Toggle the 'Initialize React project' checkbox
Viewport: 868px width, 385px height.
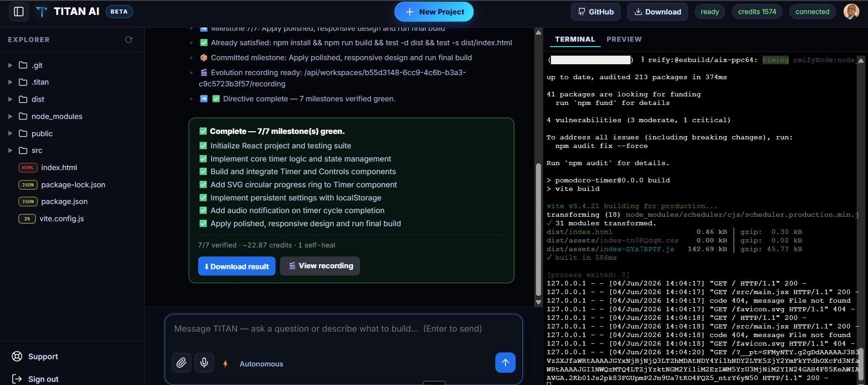(x=203, y=146)
